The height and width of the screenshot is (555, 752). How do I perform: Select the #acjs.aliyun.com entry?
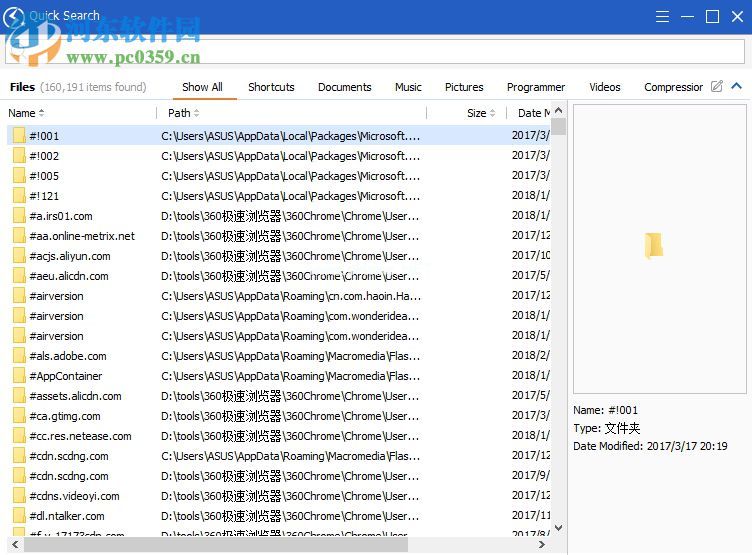(70, 256)
